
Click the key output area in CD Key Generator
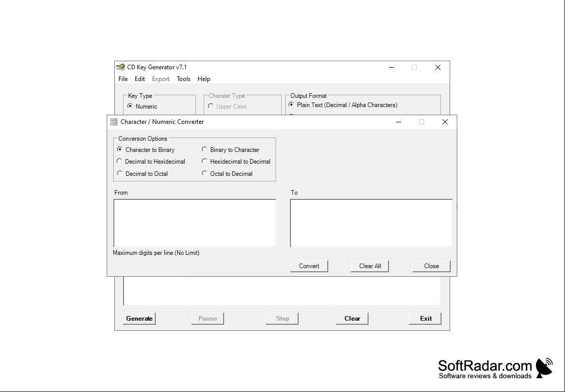(x=282, y=291)
